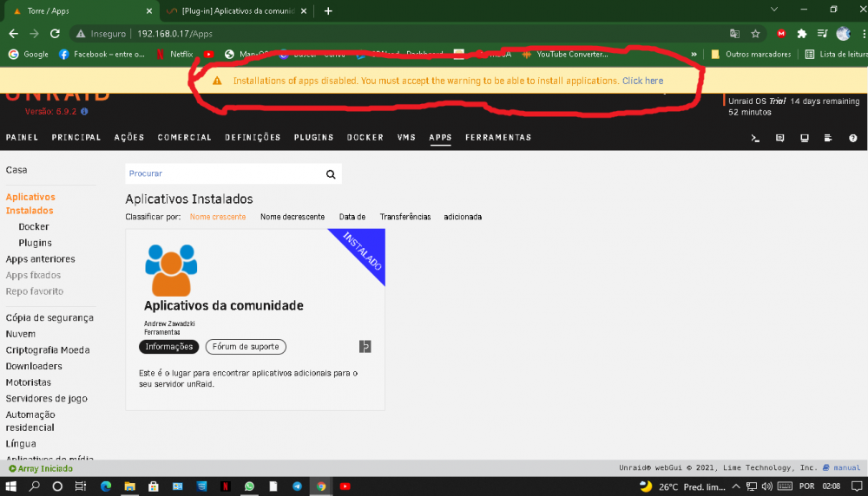868x496 pixels.
Task: Select Plugins in the sidebar
Action: pos(35,243)
